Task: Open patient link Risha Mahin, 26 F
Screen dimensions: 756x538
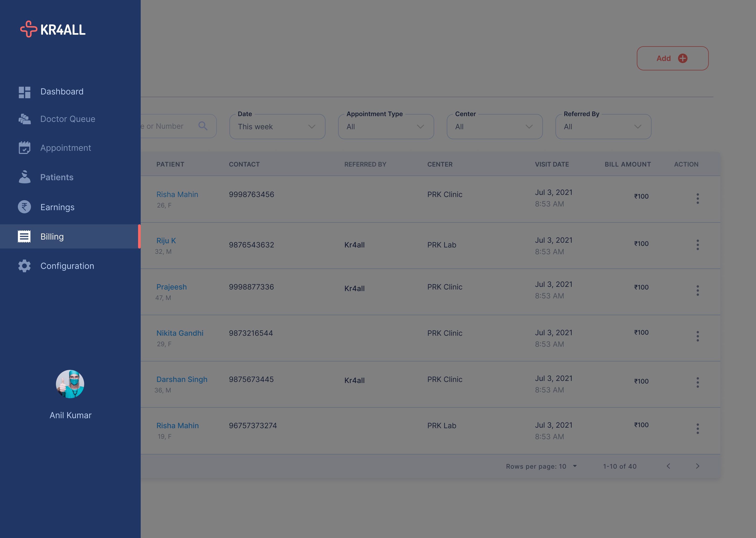Action: tap(177, 194)
